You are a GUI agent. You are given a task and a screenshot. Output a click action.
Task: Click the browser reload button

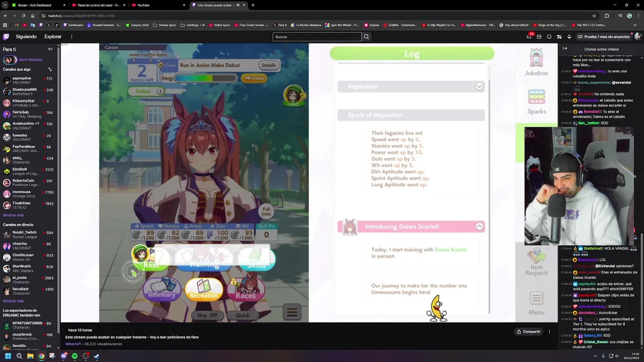click(24, 16)
